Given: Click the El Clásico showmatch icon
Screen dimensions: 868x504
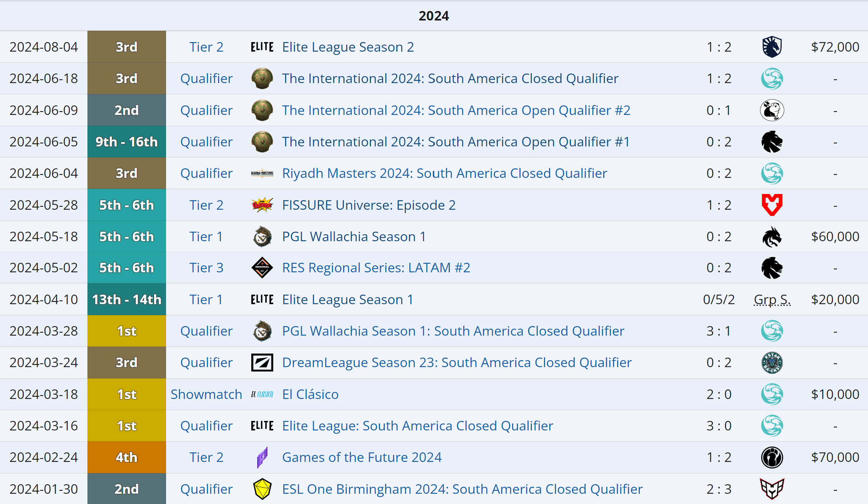Looking at the screenshot, I should (262, 394).
